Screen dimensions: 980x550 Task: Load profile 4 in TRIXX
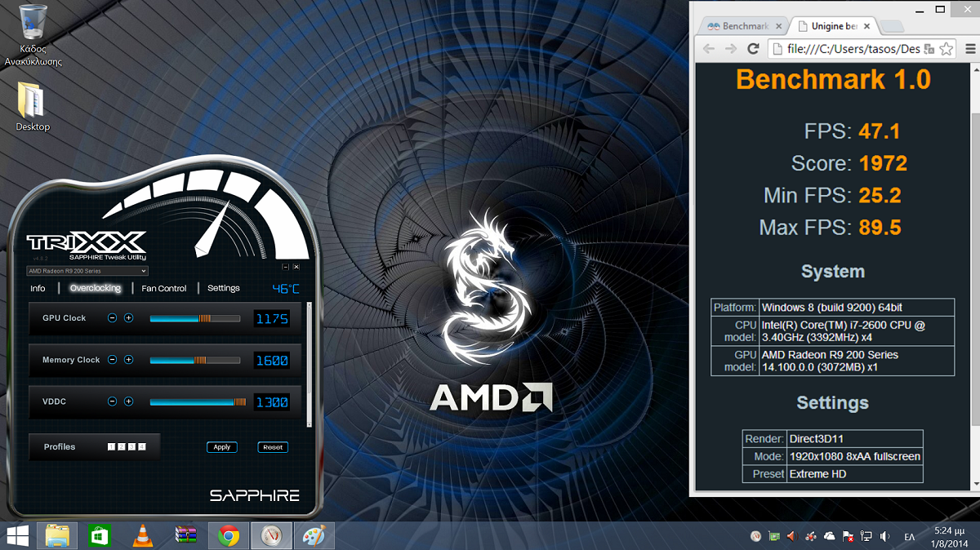(x=141, y=447)
